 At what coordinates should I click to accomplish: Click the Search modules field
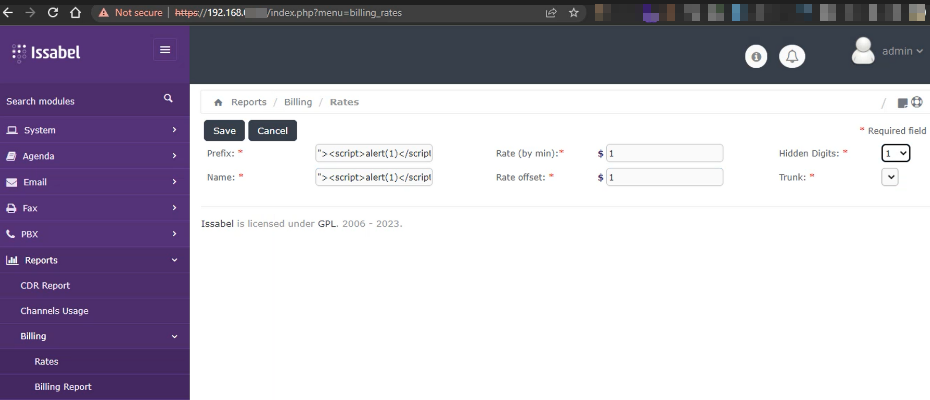click(83, 101)
